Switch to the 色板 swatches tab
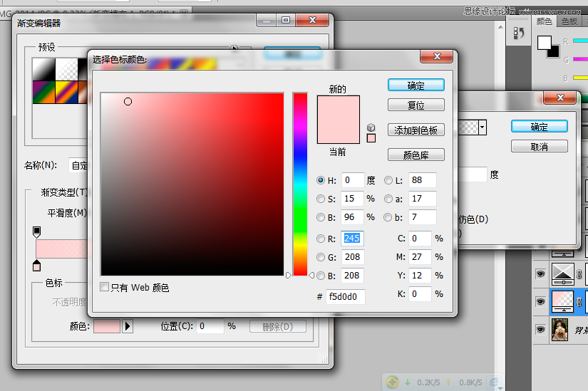This screenshot has width=588, height=391. (x=569, y=21)
